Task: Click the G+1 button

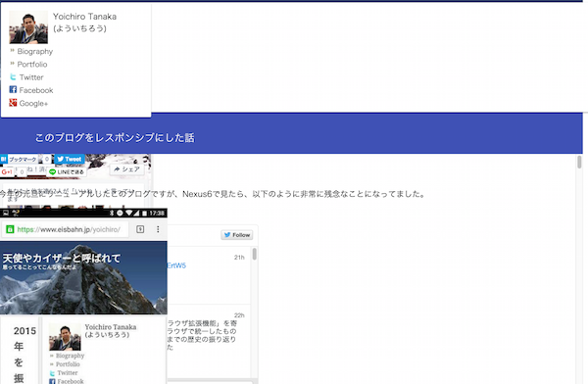Action: (7, 171)
